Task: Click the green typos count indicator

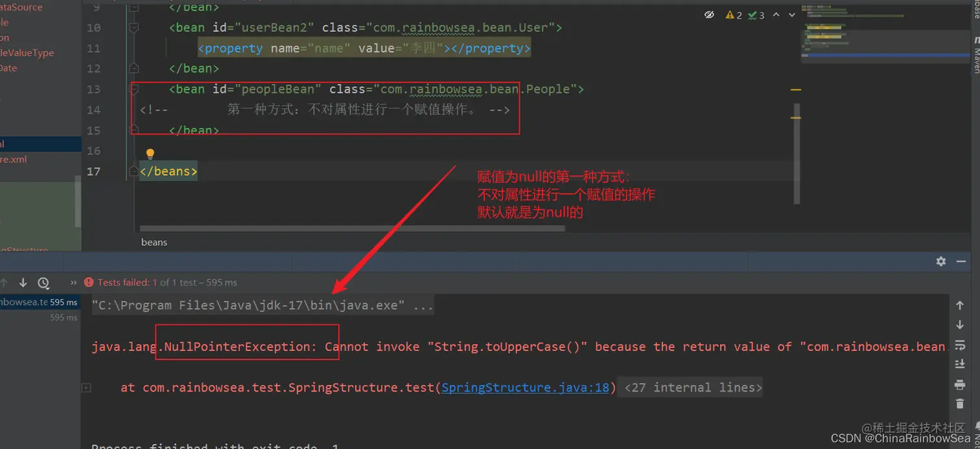Action: pyautogui.click(x=756, y=15)
